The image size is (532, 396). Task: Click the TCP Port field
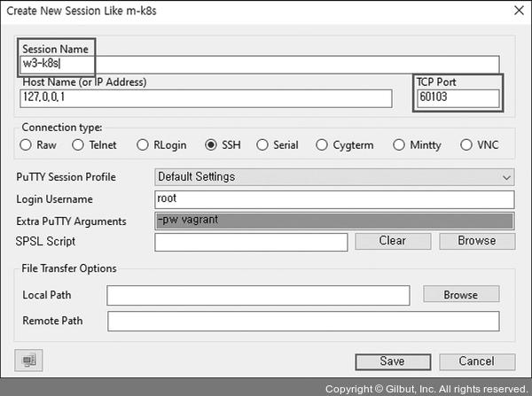457,98
